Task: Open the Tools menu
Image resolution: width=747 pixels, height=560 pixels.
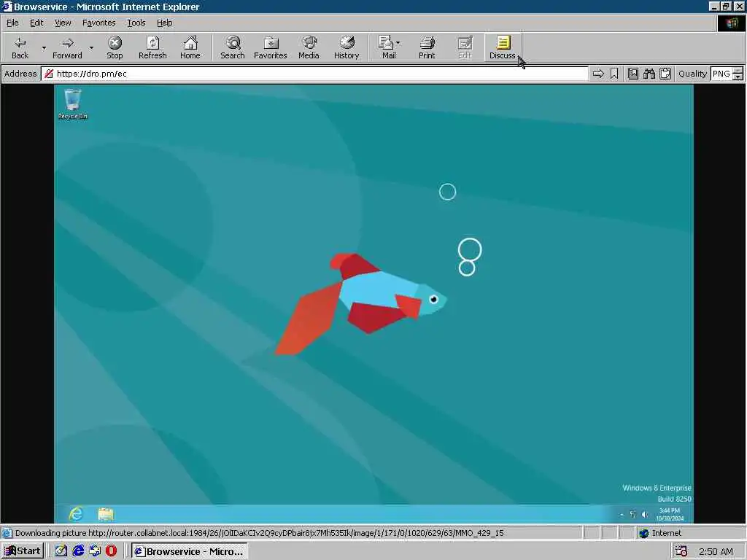Action: coord(136,23)
